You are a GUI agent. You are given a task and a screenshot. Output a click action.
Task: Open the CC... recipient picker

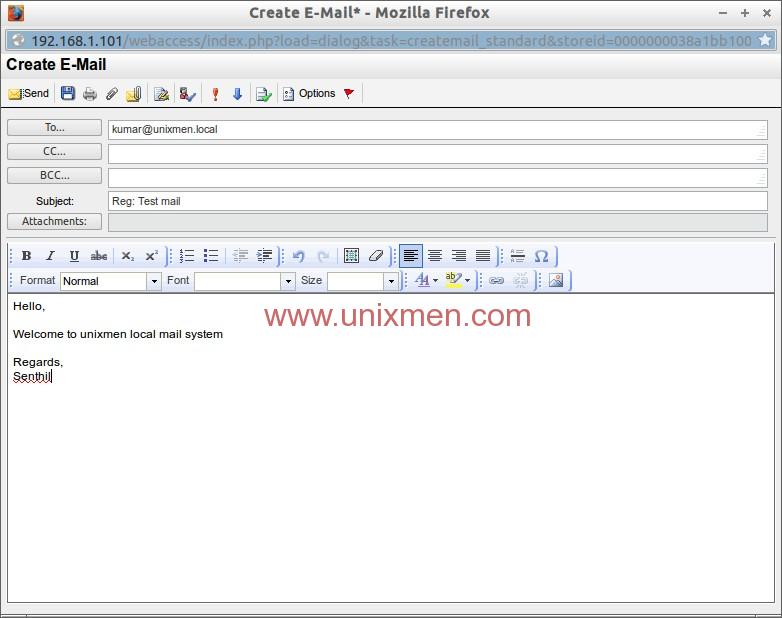54,152
